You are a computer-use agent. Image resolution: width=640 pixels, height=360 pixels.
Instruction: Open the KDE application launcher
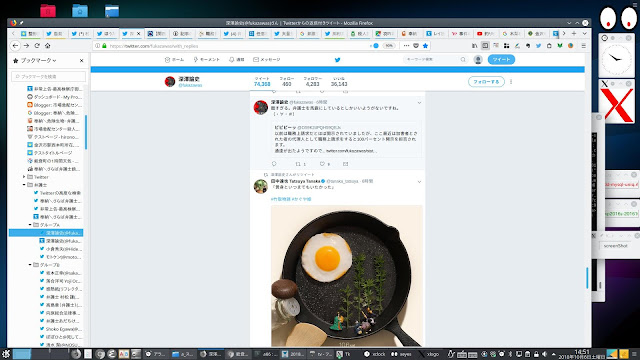[x=6, y=354]
